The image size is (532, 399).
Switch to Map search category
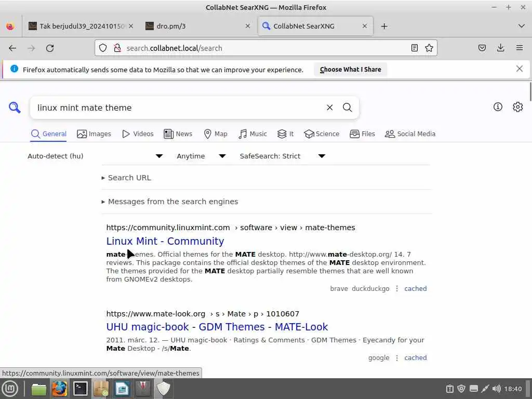tap(216, 134)
